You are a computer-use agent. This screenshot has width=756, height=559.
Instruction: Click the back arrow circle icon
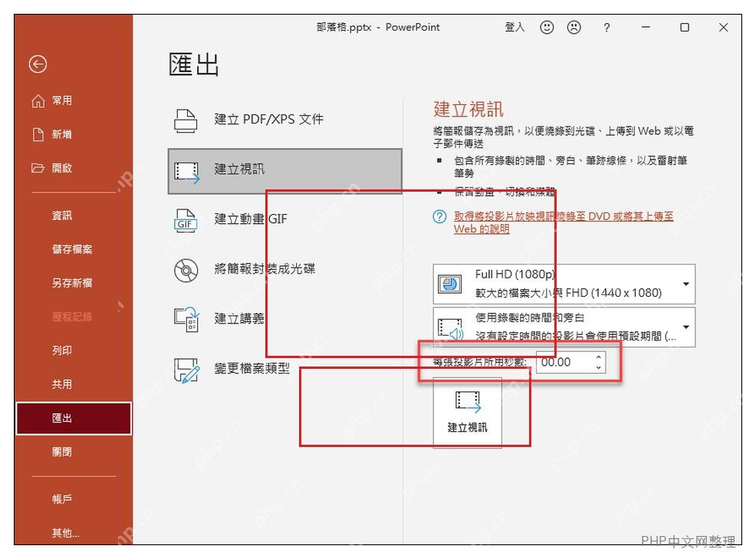click(38, 64)
